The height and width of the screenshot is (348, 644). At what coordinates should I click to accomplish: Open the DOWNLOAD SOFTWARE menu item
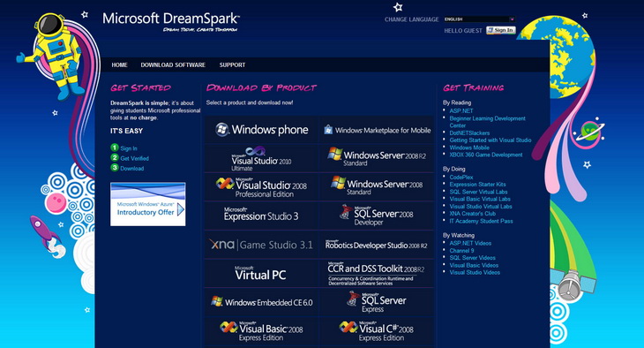pos(173,65)
